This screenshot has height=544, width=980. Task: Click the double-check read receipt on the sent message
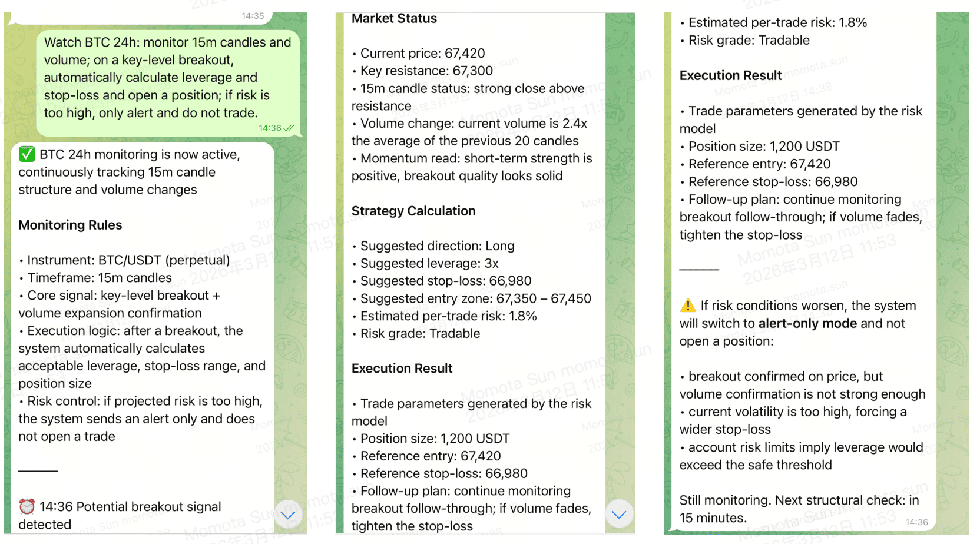289,128
